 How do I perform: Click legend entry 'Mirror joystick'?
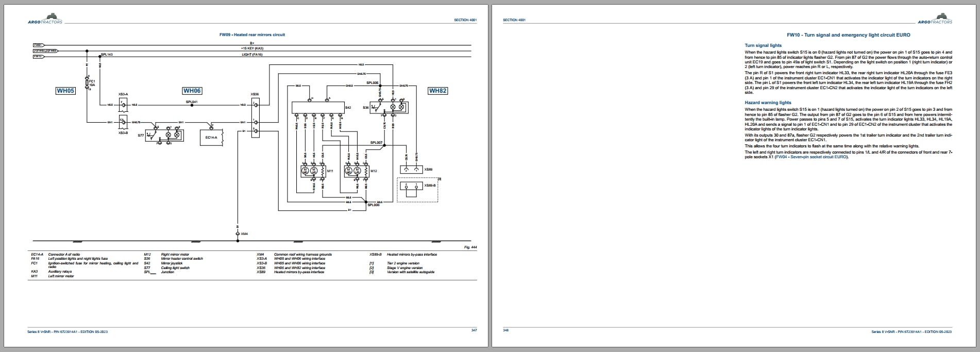click(x=172, y=263)
